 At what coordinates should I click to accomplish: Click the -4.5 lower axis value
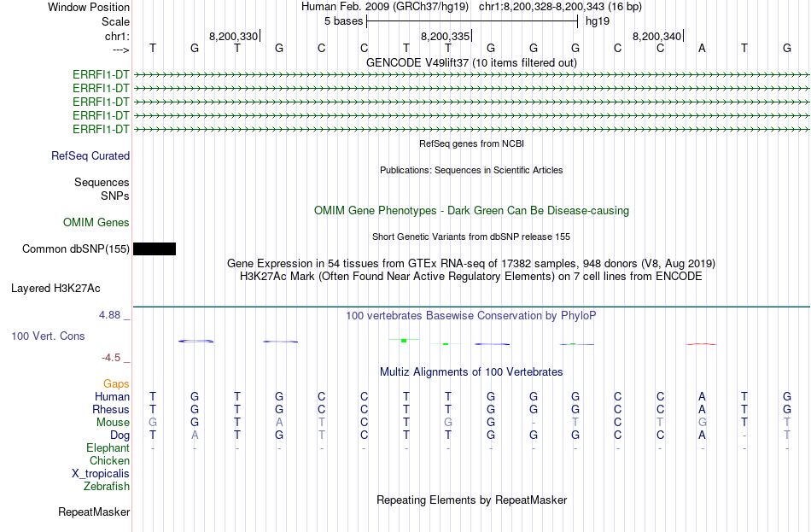[x=111, y=358]
